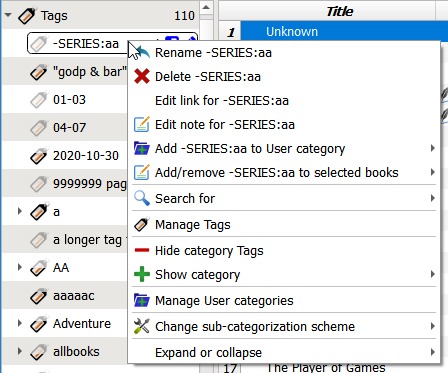Click the tag icon beside 01-03
This screenshot has height=373, width=448.
coord(39,100)
